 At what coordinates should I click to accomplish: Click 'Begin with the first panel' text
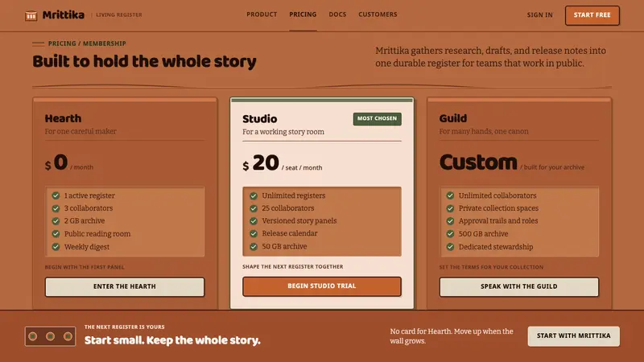coord(85,267)
